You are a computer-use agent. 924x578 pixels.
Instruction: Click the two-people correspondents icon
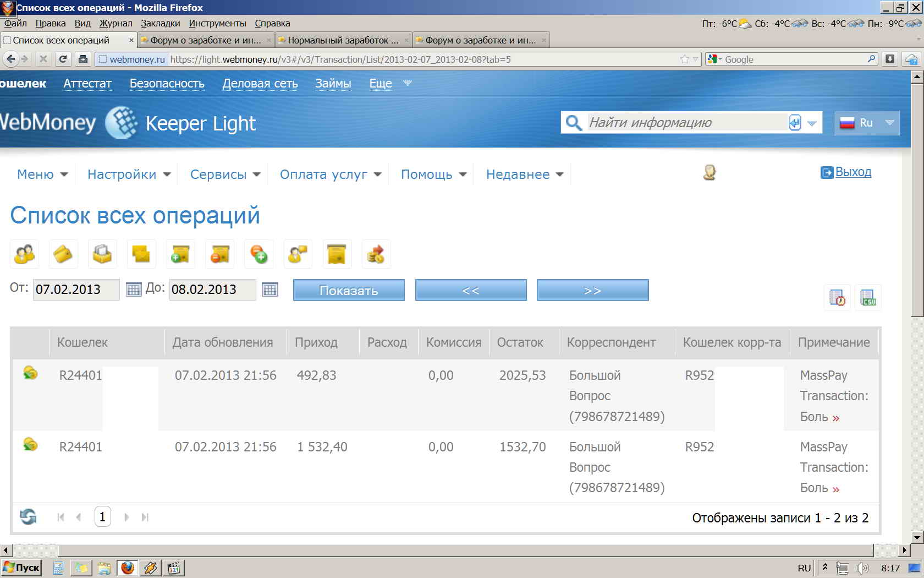point(24,254)
